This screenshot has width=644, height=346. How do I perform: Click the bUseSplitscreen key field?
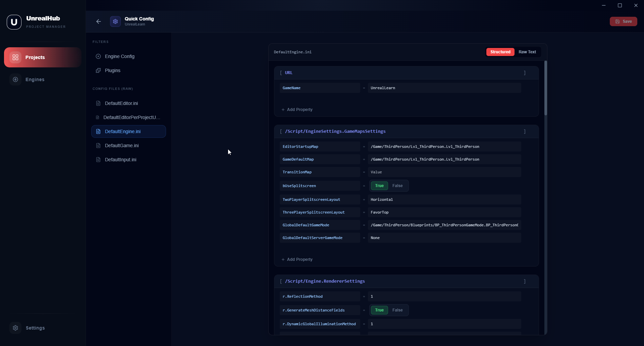click(x=320, y=186)
